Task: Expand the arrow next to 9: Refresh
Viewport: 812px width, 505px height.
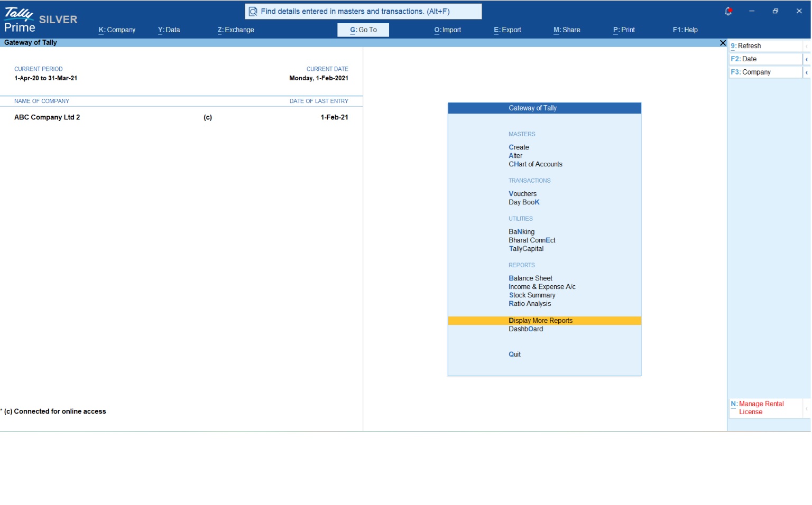Action: (807, 46)
